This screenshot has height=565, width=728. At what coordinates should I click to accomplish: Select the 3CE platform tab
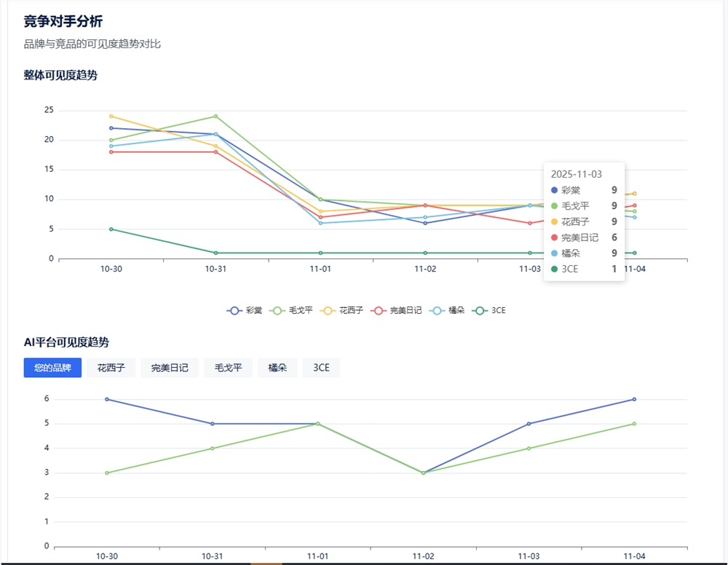coord(321,368)
